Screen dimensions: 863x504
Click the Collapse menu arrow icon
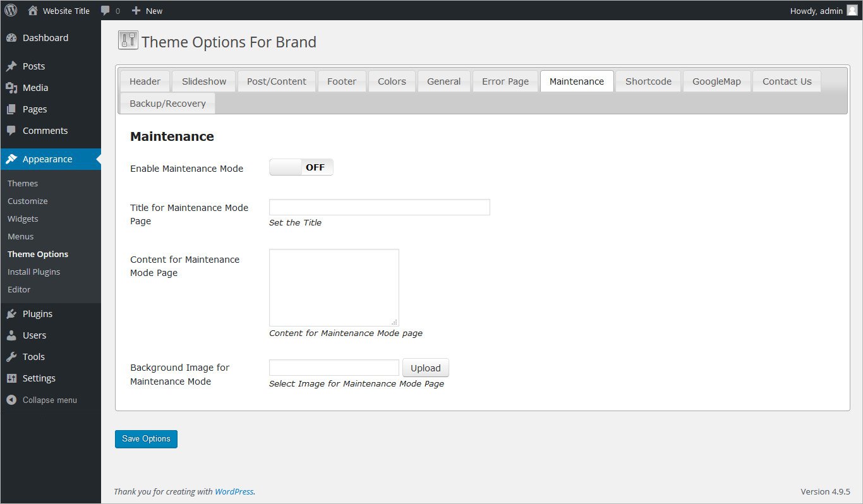point(11,400)
